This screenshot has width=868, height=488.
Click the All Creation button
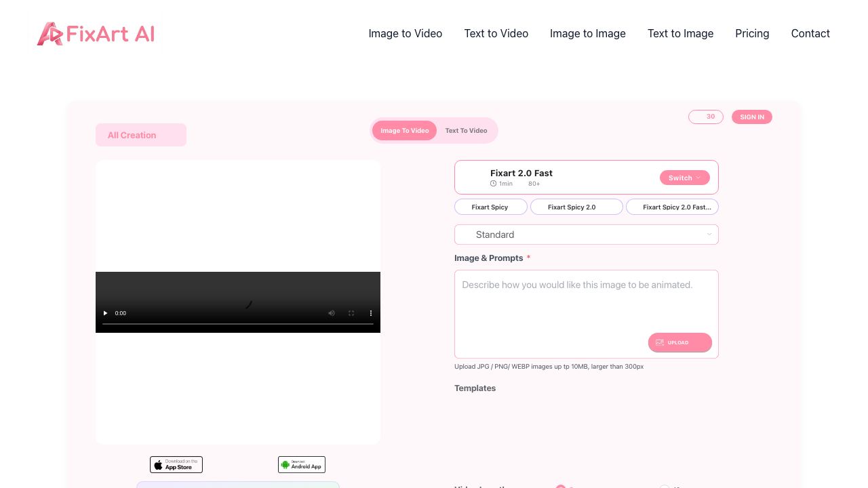tap(141, 135)
